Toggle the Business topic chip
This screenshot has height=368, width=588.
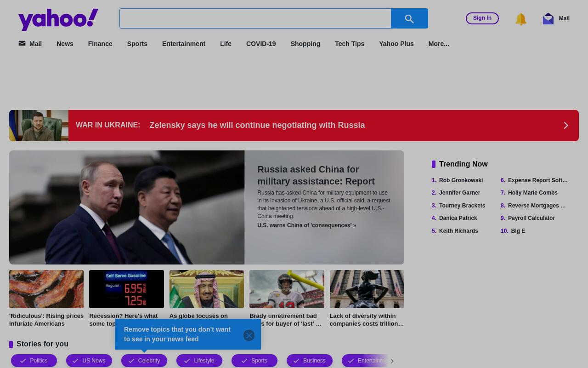pos(310,361)
